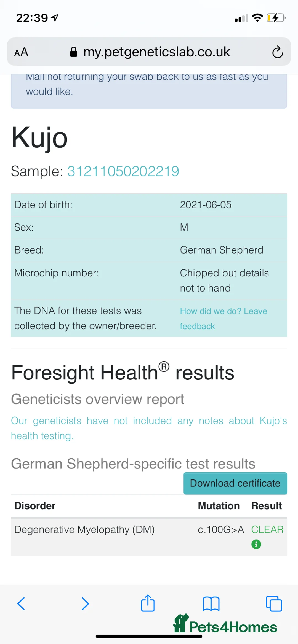Viewport: 298px width, 644px height.
Task: Tap the Pets4Homes logo
Action: point(225,624)
